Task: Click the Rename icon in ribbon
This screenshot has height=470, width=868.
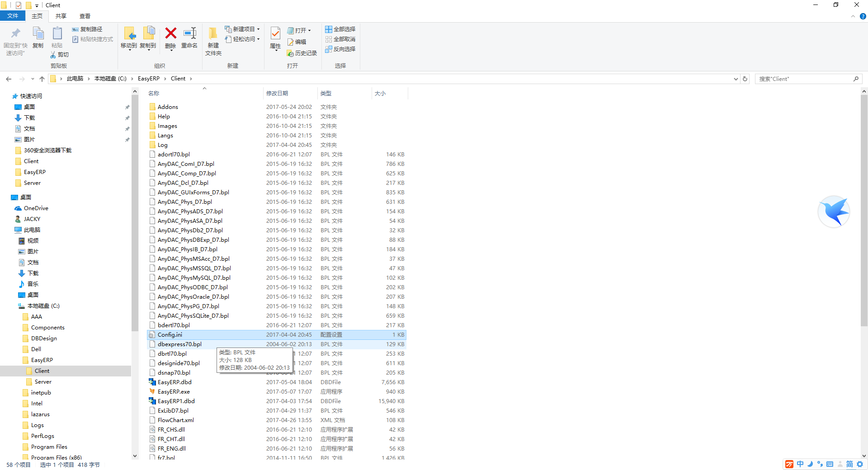Action: pyautogui.click(x=189, y=34)
